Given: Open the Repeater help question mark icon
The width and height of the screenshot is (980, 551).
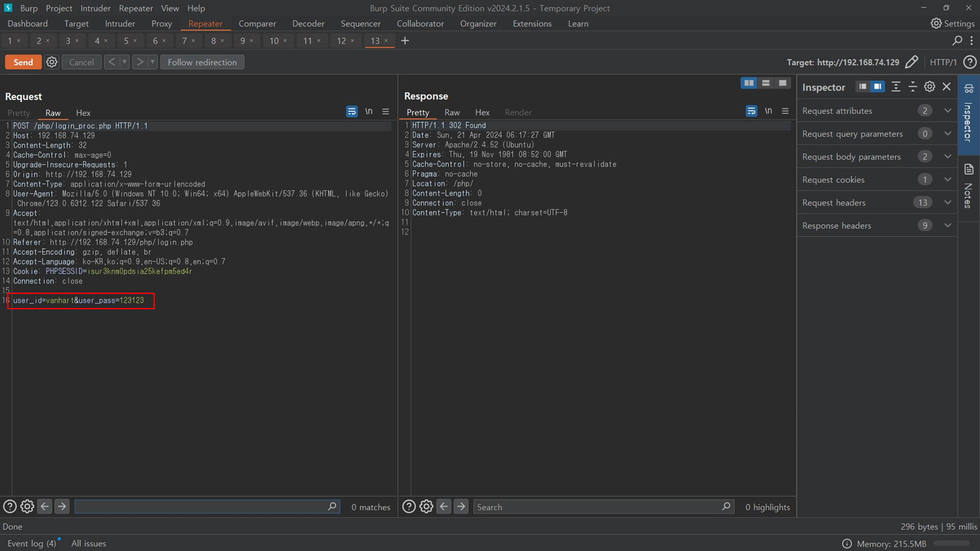Looking at the screenshot, I should 970,62.
